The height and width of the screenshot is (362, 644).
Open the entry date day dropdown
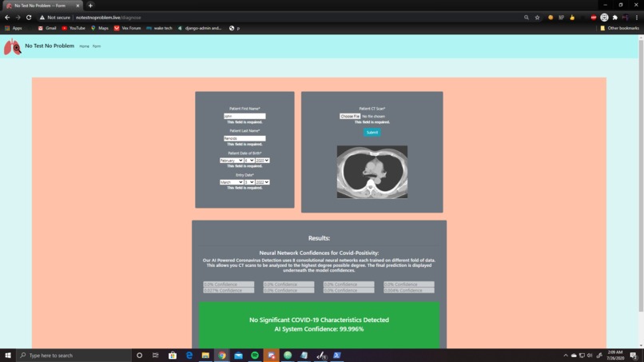pyautogui.click(x=249, y=182)
